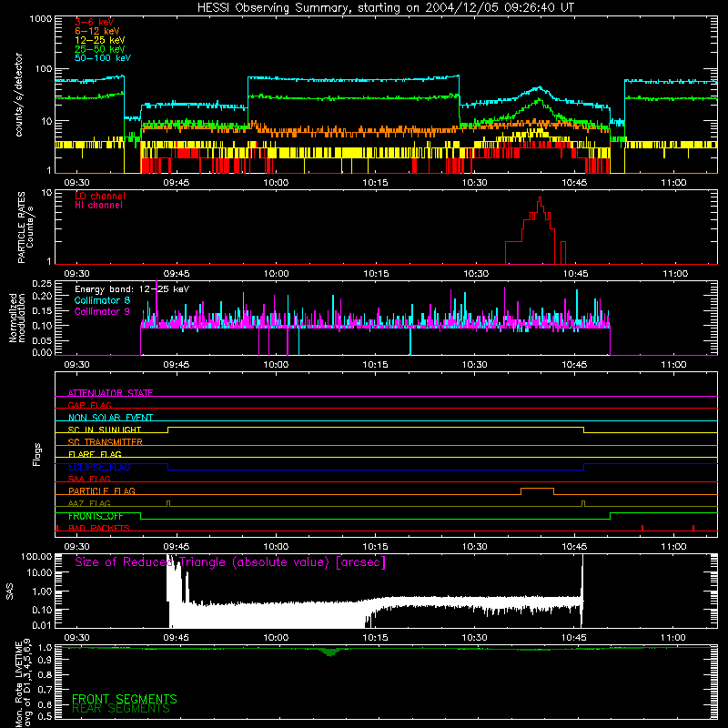728x728 pixels.
Task: Click the SAS axis title
Action: [10, 591]
